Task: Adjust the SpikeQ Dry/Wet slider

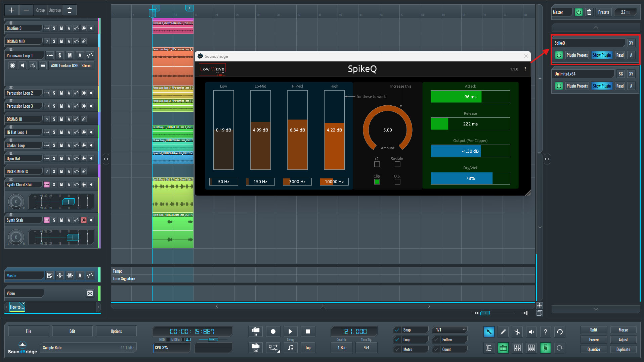Action: 470,178
